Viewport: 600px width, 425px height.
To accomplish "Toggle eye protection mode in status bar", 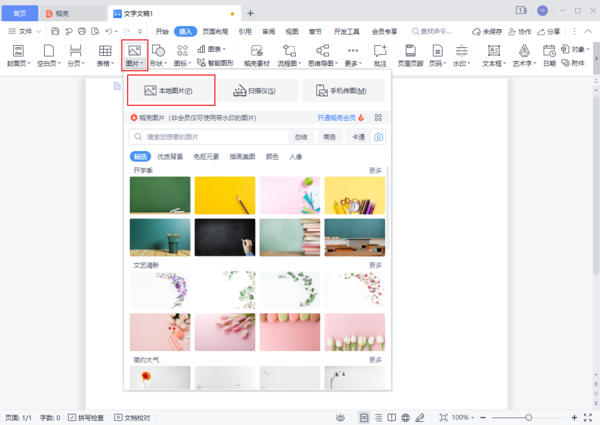I will [340, 418].
